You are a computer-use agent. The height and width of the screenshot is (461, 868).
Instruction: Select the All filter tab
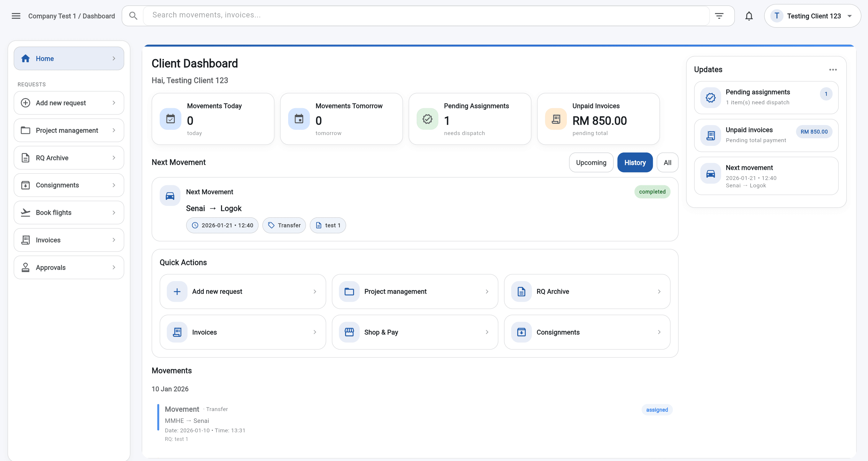pyautogui.click(x=667, y=162)
